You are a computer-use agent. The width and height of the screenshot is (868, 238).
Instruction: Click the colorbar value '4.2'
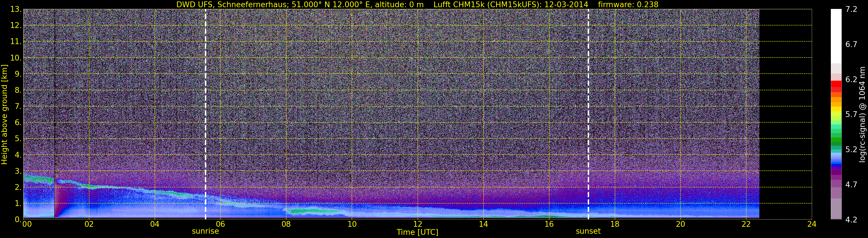851,220
